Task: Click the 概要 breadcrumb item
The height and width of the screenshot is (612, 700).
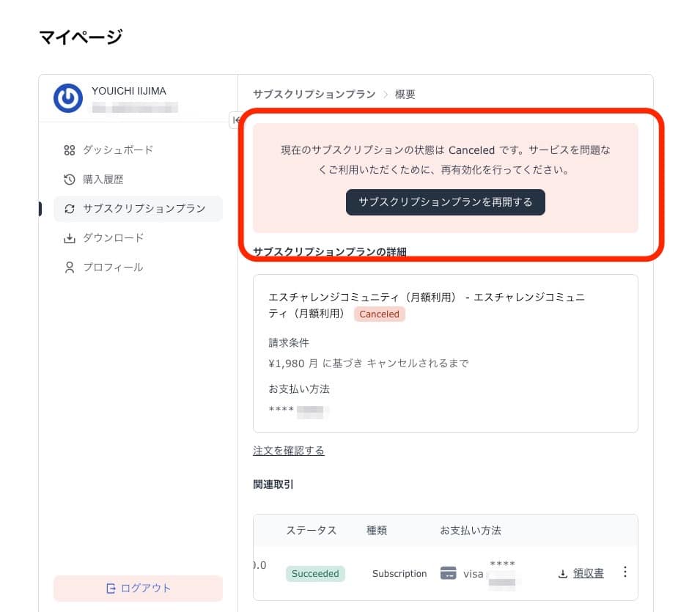Action: pos(405,95)
